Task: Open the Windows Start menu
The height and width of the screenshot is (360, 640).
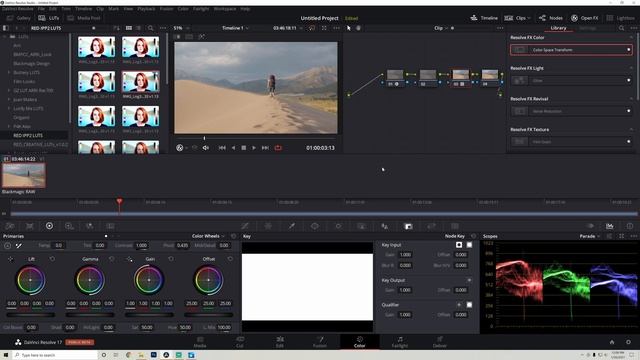Action: pos(6,355)
